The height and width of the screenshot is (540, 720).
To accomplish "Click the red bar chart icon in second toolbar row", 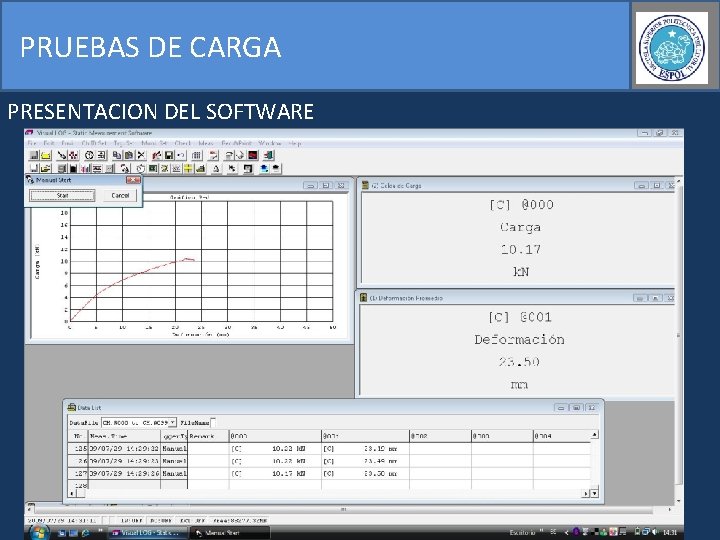I will click(85, 169).
